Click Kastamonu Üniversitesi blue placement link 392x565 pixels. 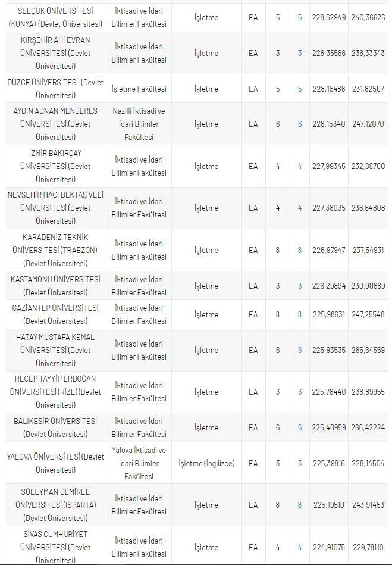[300, 286]
